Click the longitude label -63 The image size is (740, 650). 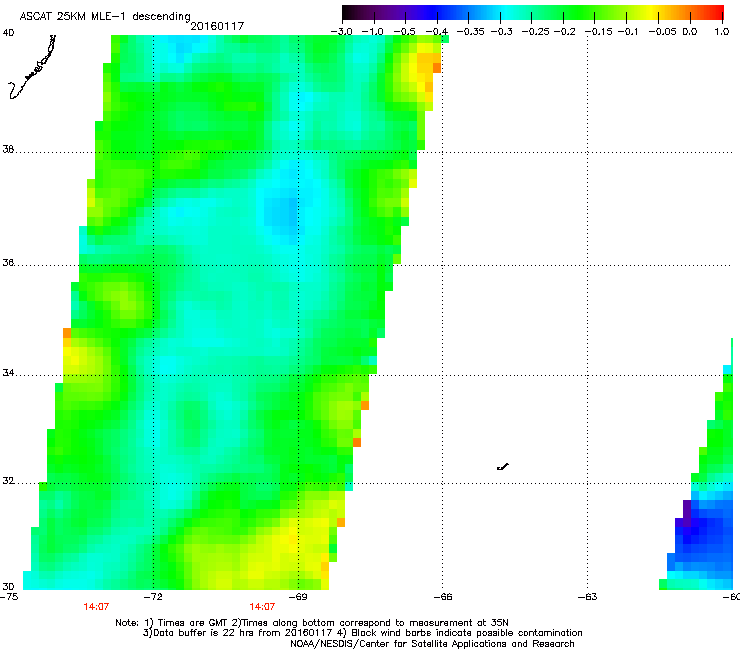pos(588,597)
